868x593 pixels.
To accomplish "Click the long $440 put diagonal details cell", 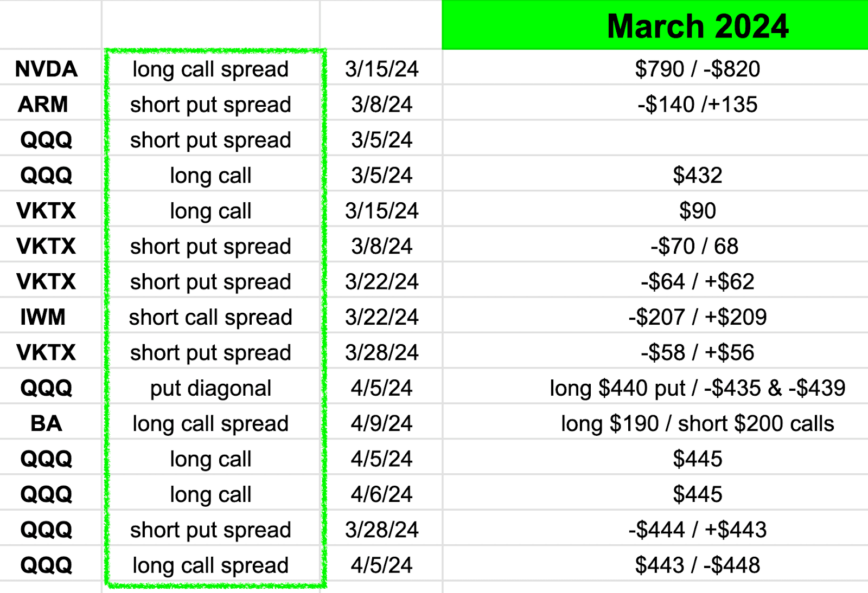I will [x=655, y=386].
